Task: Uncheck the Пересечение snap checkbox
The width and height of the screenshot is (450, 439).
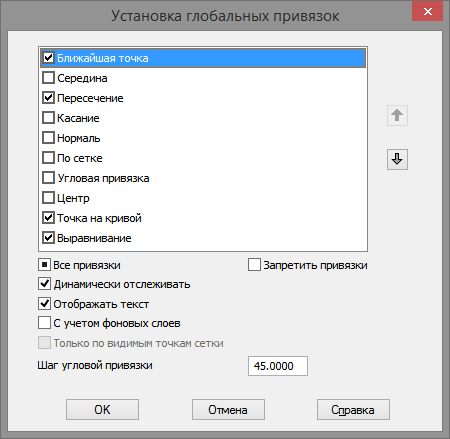Action: 49,98
